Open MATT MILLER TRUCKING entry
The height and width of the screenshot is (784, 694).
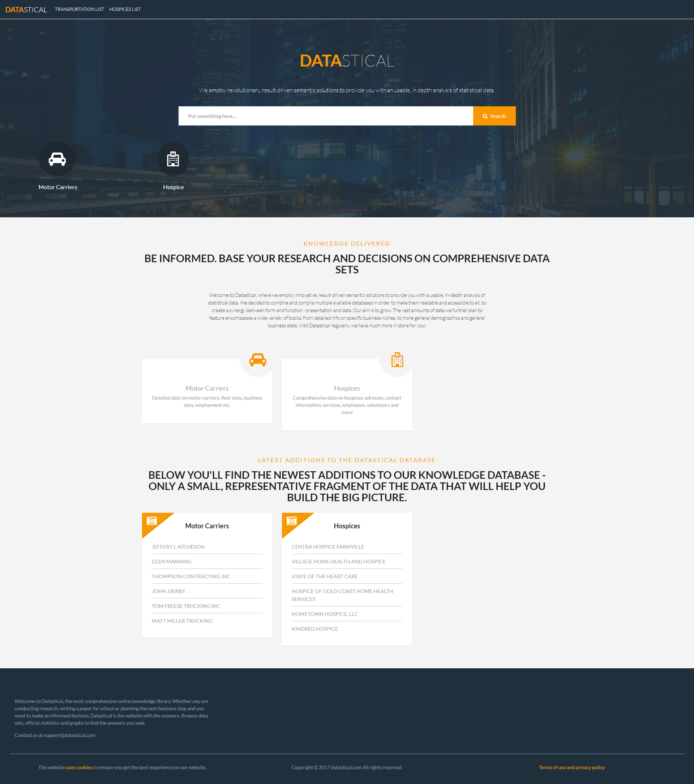[x=182, y=621]
